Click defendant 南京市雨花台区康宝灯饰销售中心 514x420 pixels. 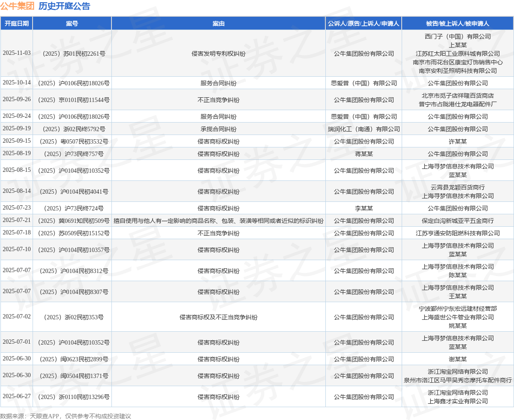click(x=457, y=62)
